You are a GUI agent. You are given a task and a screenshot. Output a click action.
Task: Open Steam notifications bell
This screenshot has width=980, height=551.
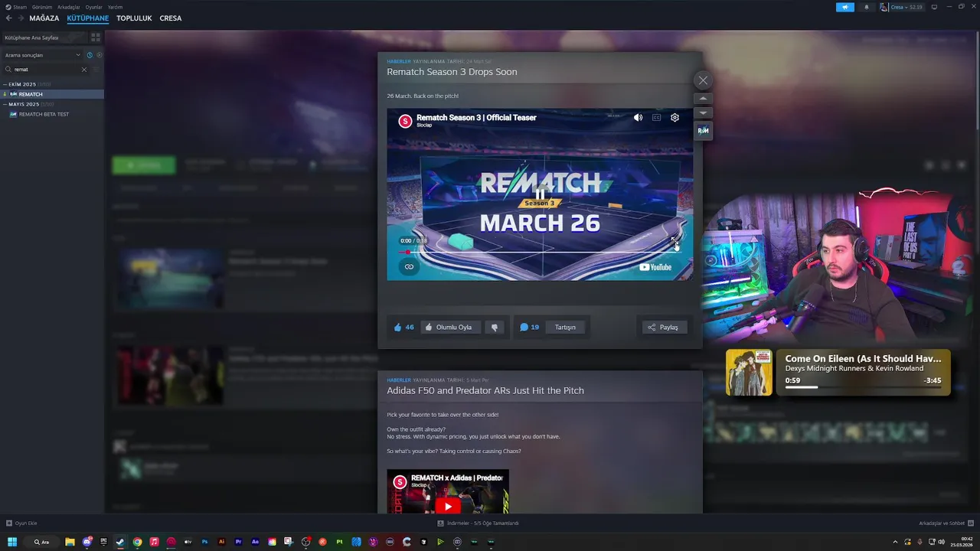tap(867, 7)
